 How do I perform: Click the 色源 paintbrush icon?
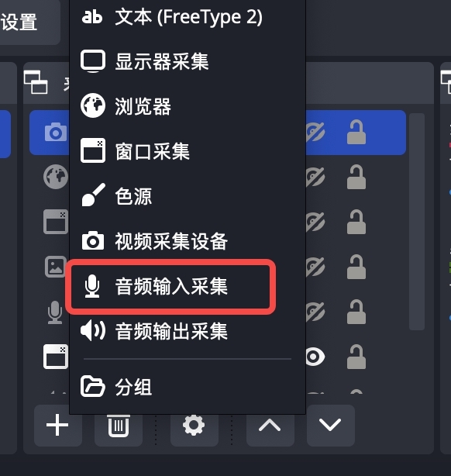[94, 195]
